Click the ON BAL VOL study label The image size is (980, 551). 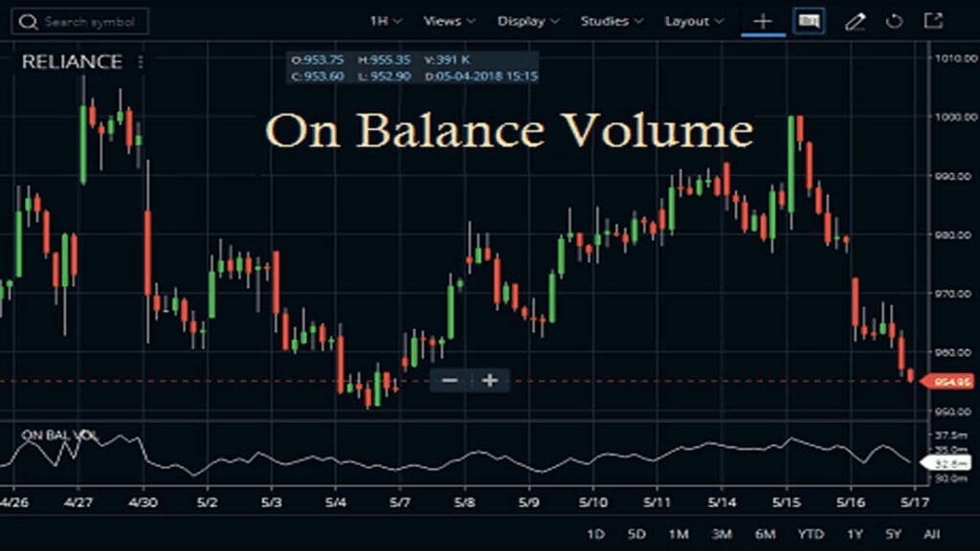pos(59,435)
